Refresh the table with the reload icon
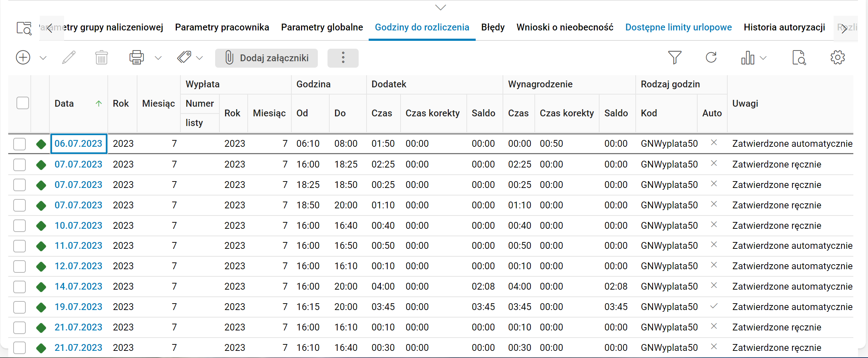The image size is (868, 358). pyautogui.click(x=711, y=58)
